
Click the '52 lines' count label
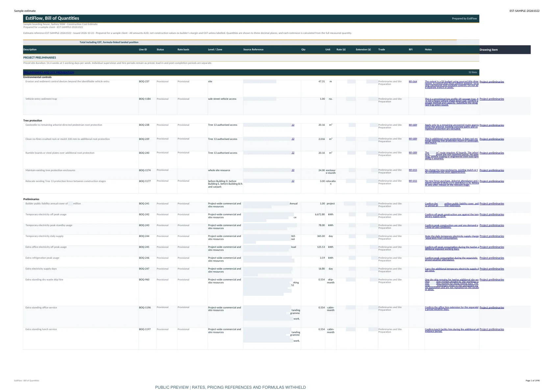(473, 72)
